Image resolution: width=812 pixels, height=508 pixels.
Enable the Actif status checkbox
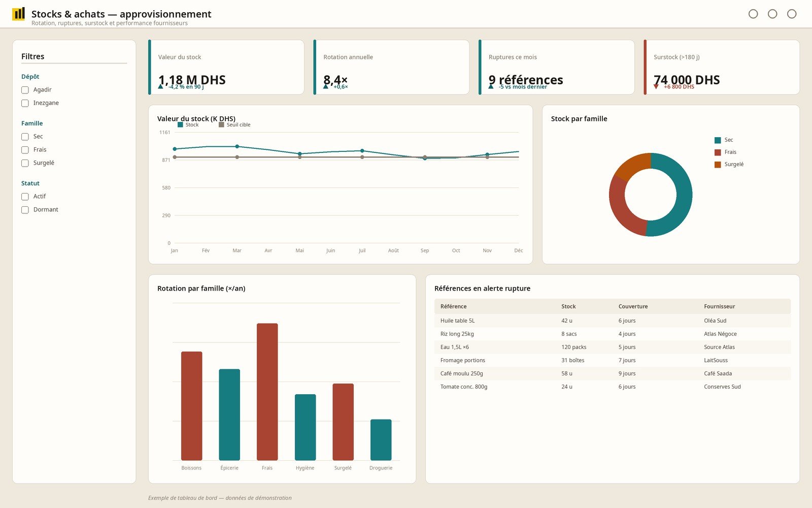tap(25, 197)
